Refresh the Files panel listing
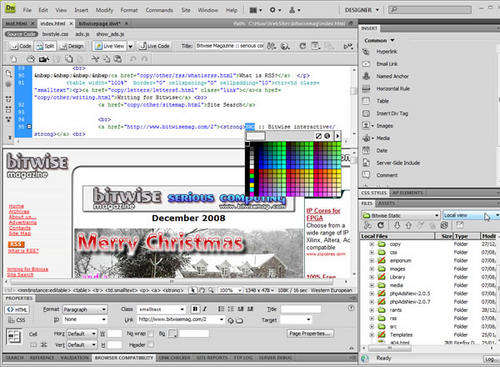The image size is (500, 367). pyautogui.click(x=381, y=225)
